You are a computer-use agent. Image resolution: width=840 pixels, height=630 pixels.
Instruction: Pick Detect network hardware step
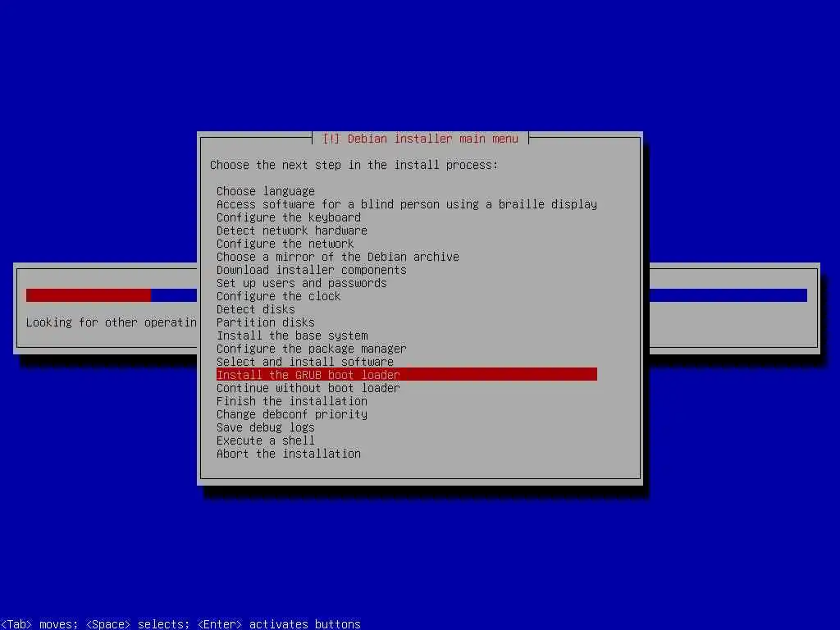tap(292, 231)
